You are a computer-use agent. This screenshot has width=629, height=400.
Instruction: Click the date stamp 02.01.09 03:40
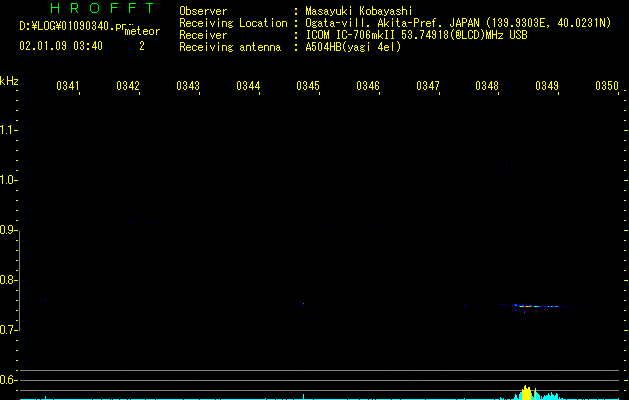coord(61,46)
